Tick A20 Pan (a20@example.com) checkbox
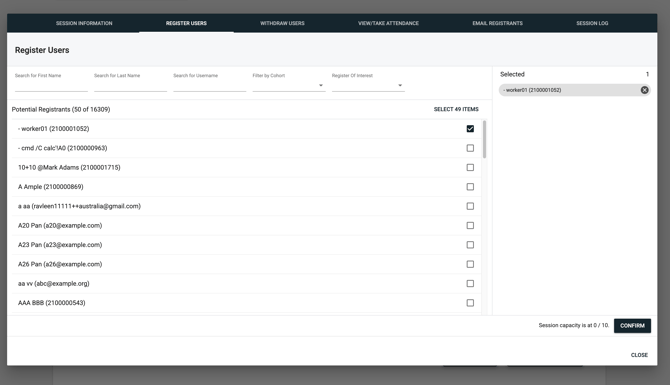The height and width of the screenshot is (385, 670). [470, 225]
